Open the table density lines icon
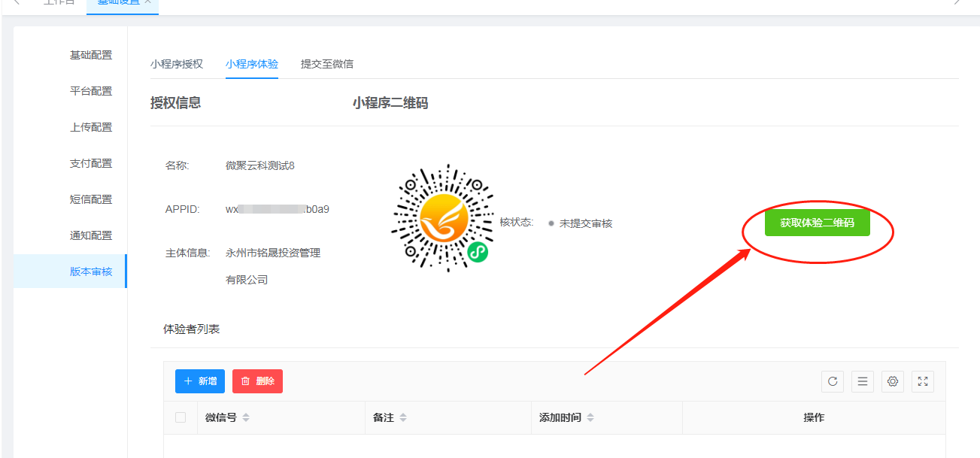 (863, 381)
